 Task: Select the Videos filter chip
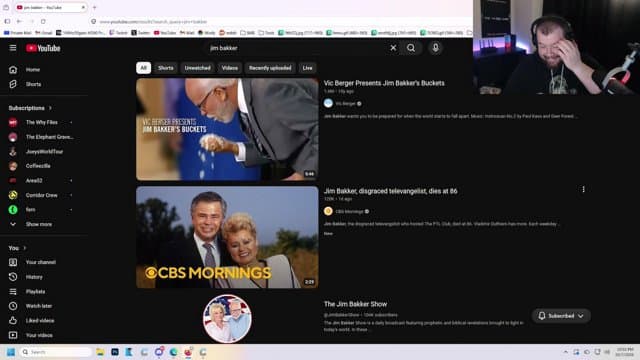230,68
